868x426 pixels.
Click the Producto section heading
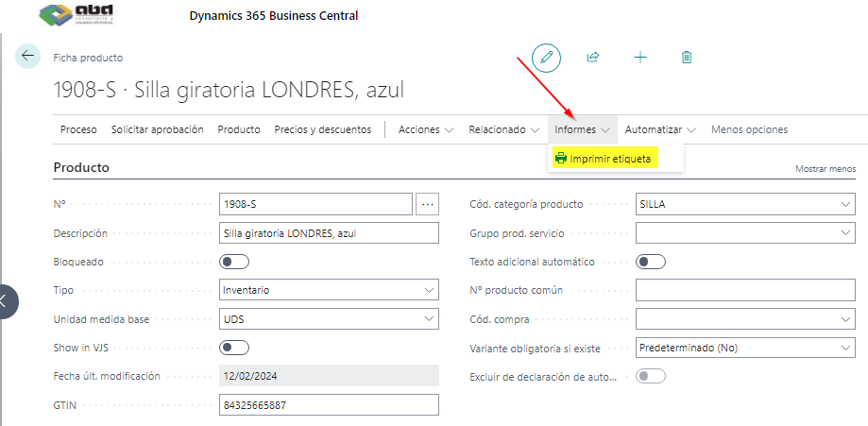(81, 167)
